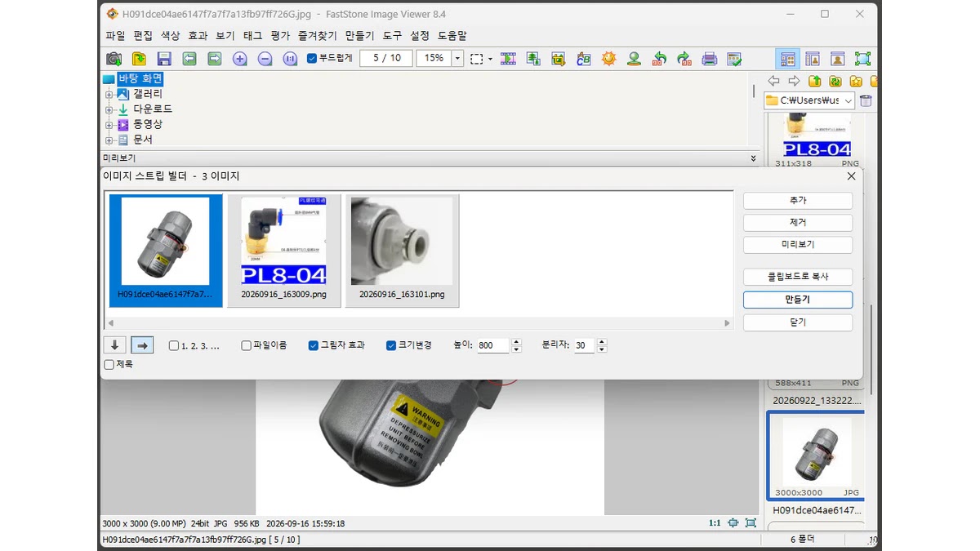Click the actual size 1:1 toolbar icon
The width and height of the screenshot is (980, 551).
coord(290,59)
